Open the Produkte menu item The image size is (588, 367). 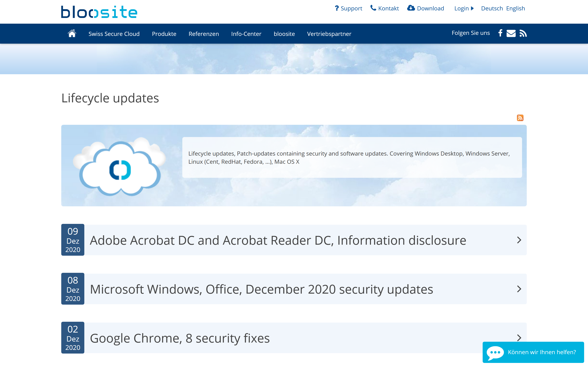pos(164,34)
